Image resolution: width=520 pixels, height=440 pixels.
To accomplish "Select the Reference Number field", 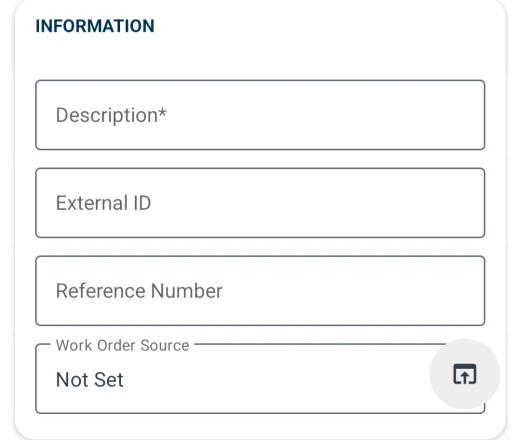I will click(x=260, y=291).
